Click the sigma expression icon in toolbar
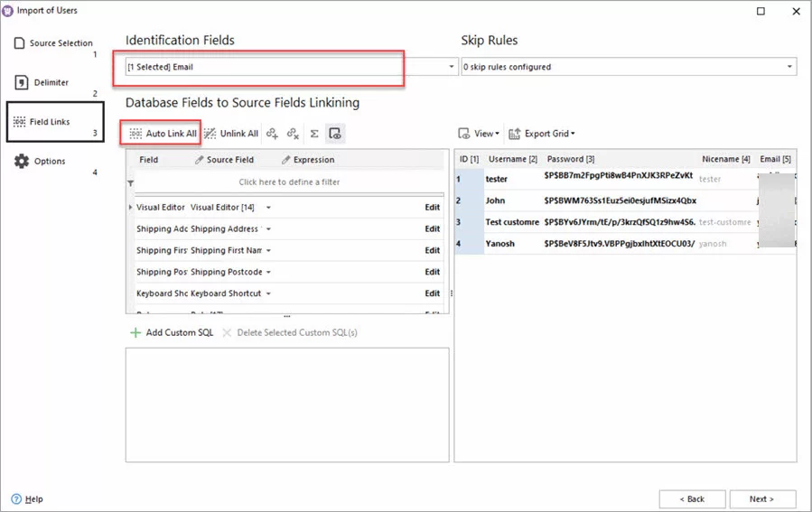 coord(314,134)
